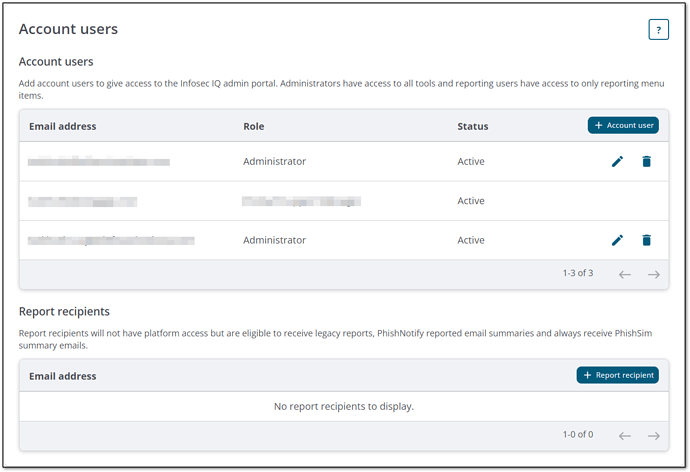Go to previous page of account users
This screenshot has width=690, height=472.
625,274
